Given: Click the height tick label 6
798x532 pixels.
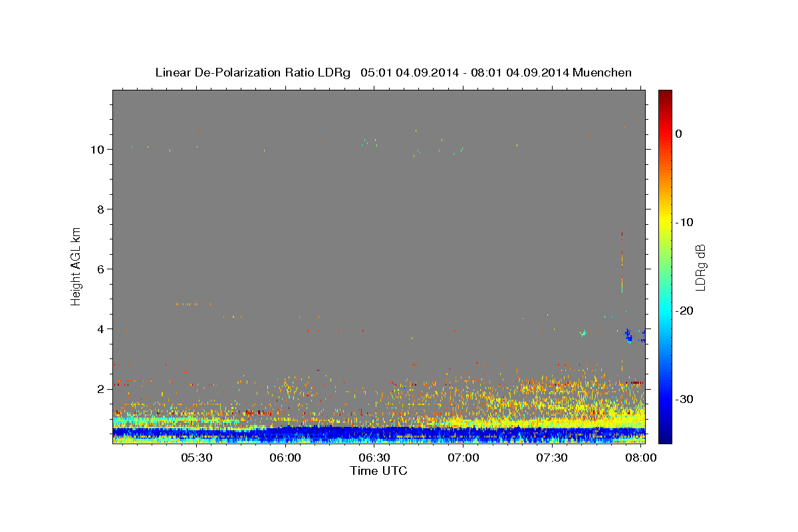Looking at the screenshot, I should (102, 269).
